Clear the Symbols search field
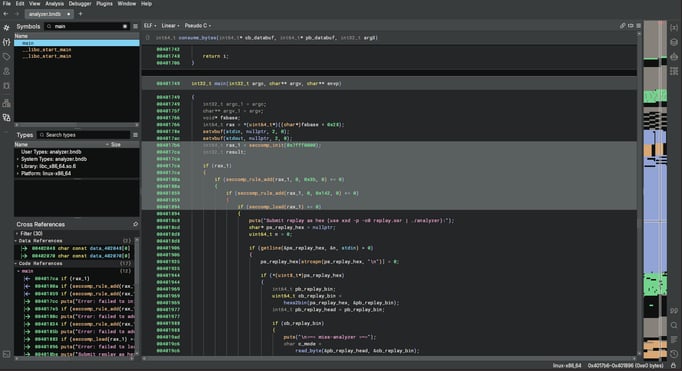Viewport: 682px width, 371px height. pyautogui.click(x=125, y=27)
